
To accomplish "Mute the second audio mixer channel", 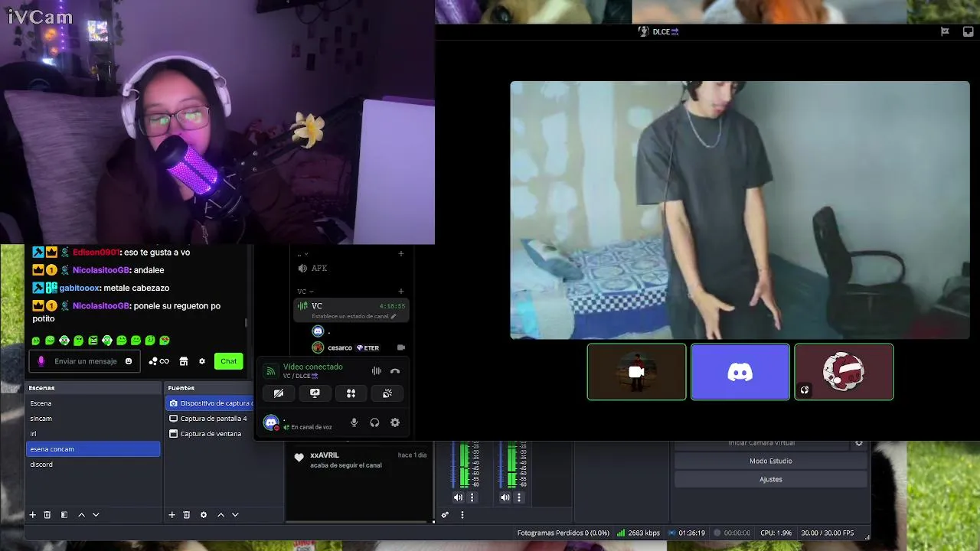I will coord(505,497).
